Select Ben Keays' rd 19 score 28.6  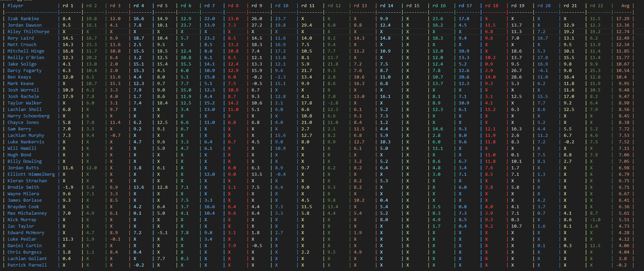tap(516, 77)
